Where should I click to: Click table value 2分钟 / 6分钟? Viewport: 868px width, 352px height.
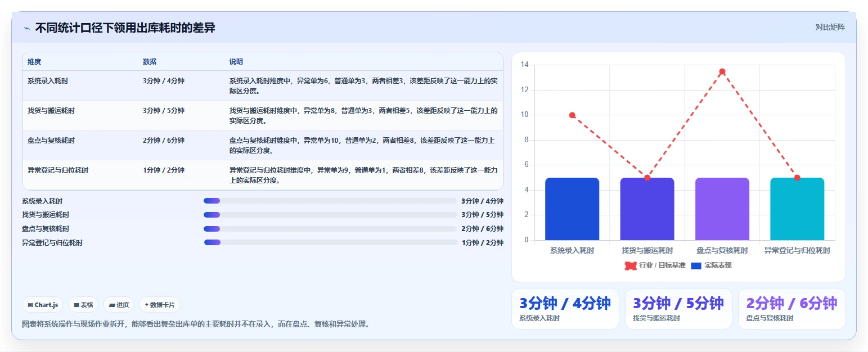[x=164, y=141]
